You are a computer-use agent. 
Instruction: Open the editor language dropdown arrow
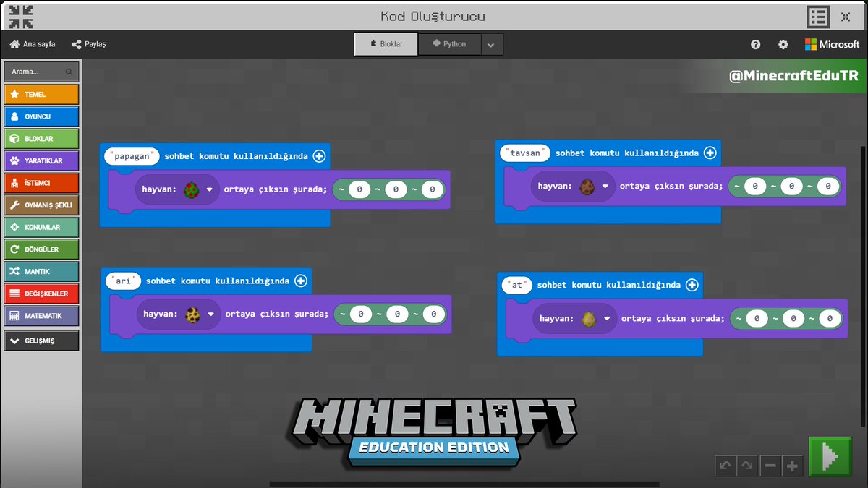(x=490, y=45)
